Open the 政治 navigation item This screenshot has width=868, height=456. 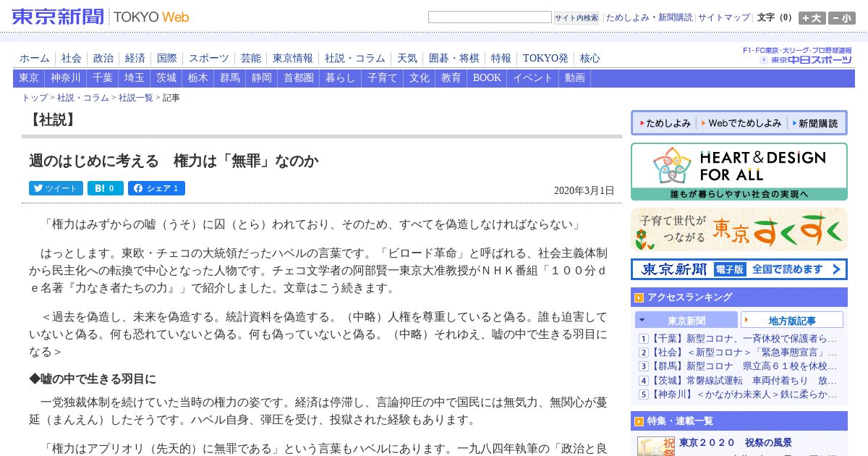(x=103, y=58)
